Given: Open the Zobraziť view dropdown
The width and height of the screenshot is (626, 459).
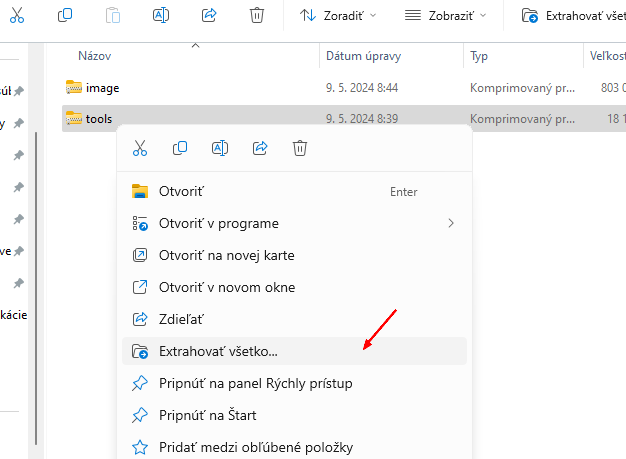Looking at the screenshot, I should 446,16.
